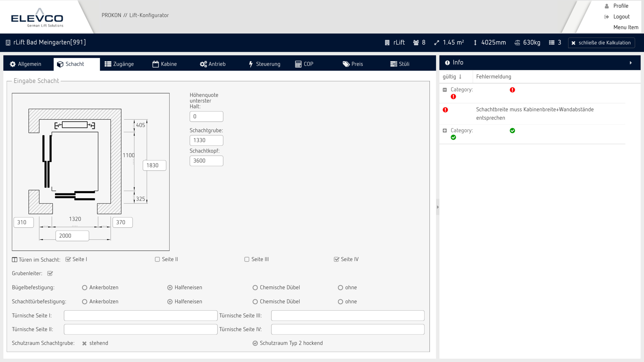644x362 pixels.
Task: Click the weight scale icon beside 630kg
Action: click(x=517, y=43)
